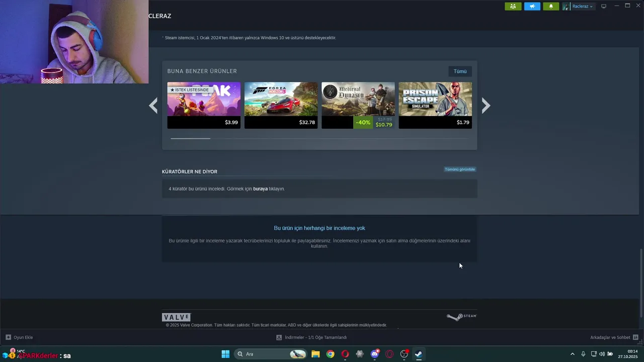Screen dimensions: 644x362
Task: Click the KÜRATÖRLER NE DİYOR heading
Action: tap(190, 172)
